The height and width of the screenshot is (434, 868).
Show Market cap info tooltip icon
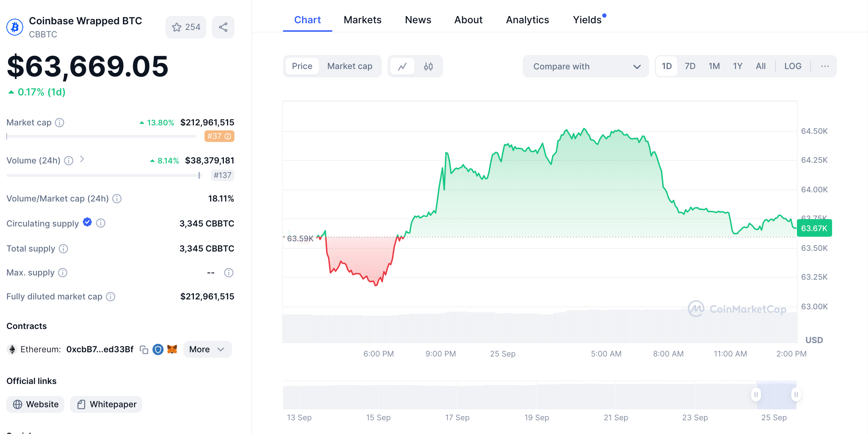pyautogui.click(x=60, y=123)
